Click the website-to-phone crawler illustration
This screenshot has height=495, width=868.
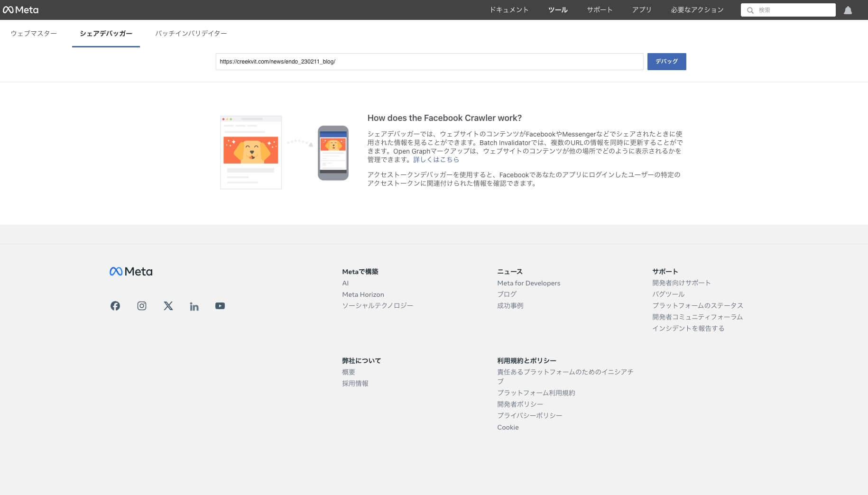coord(284,152)
